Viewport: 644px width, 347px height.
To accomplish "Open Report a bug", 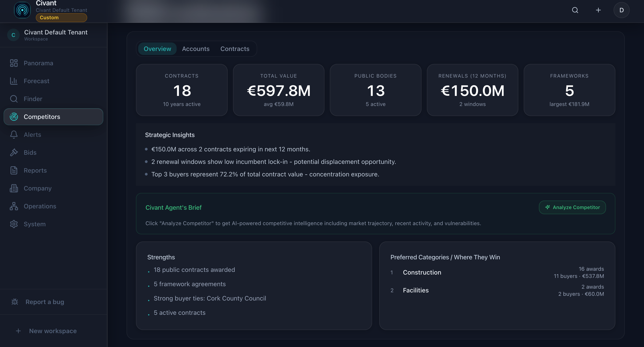I will (x=45, y=302).
